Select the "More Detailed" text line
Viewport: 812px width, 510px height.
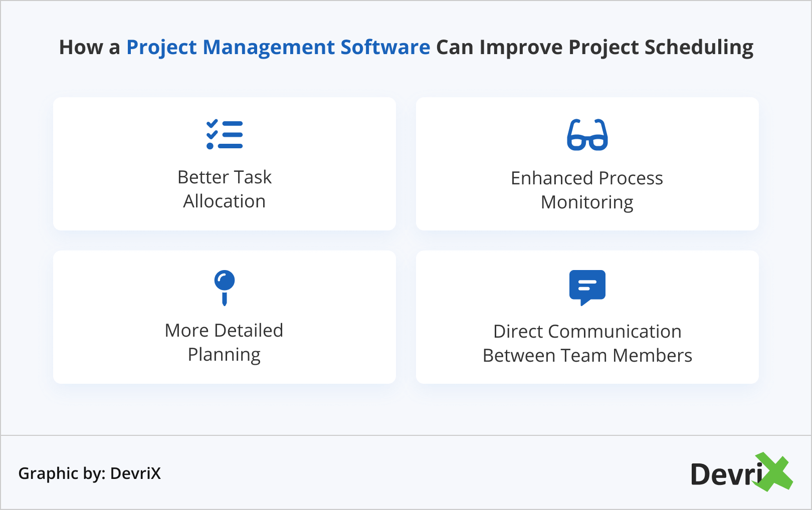[x=225, y=331]
